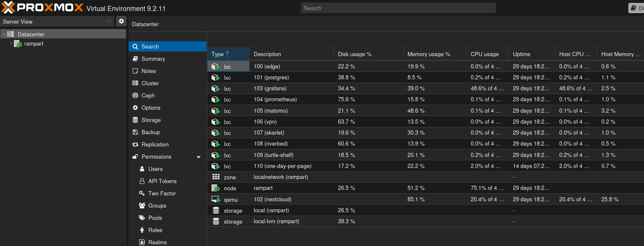This screenshot has width=644, height=246.
Task: Click the global Search input field
Action: (x=398, y=8)
